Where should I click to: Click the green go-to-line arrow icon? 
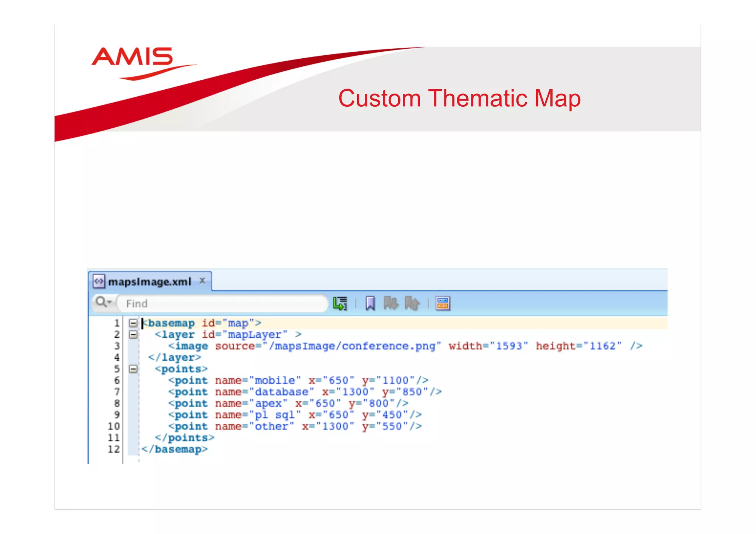tap(340, 303)
